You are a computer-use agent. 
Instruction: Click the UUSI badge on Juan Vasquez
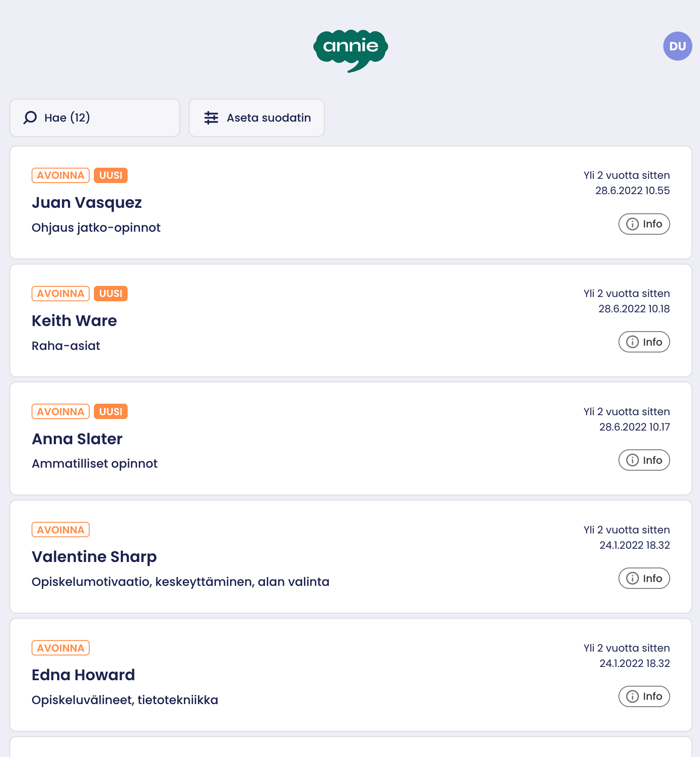[x=111, y=175]
